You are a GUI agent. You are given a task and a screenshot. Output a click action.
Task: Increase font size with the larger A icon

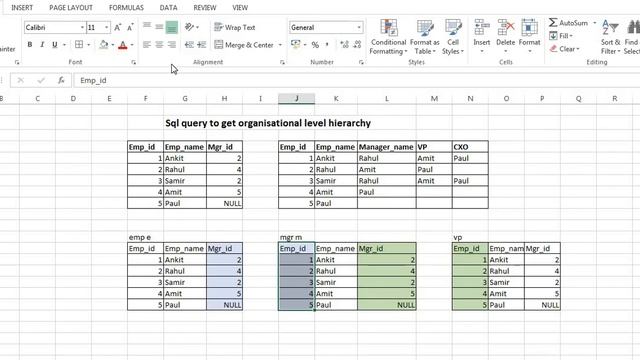tap(118, 27)
